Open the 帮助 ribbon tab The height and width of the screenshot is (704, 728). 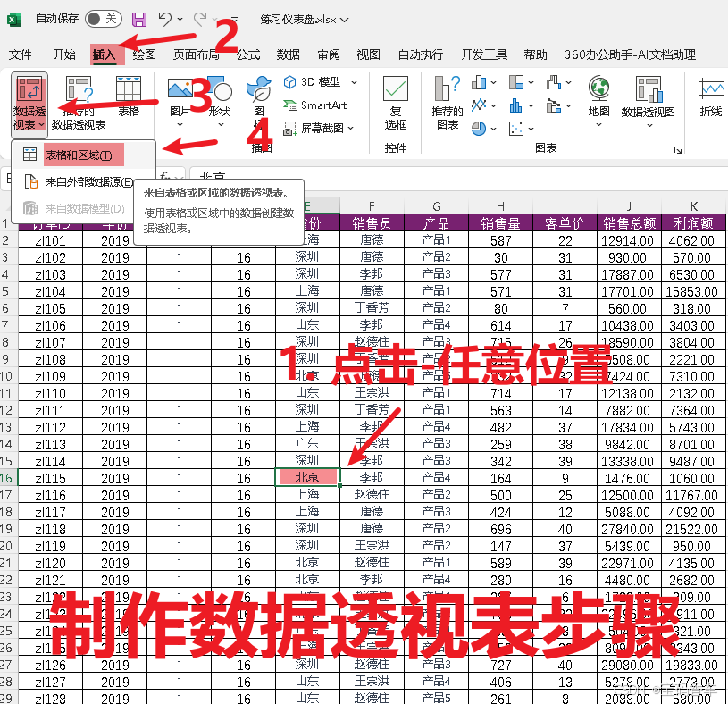click(x=536, y=54)
